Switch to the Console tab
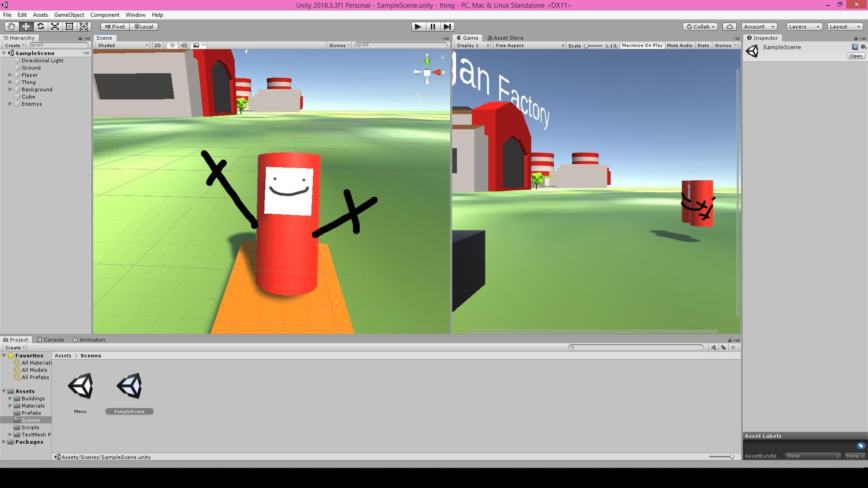Screen dimensions: 868x488 point(51,340)
